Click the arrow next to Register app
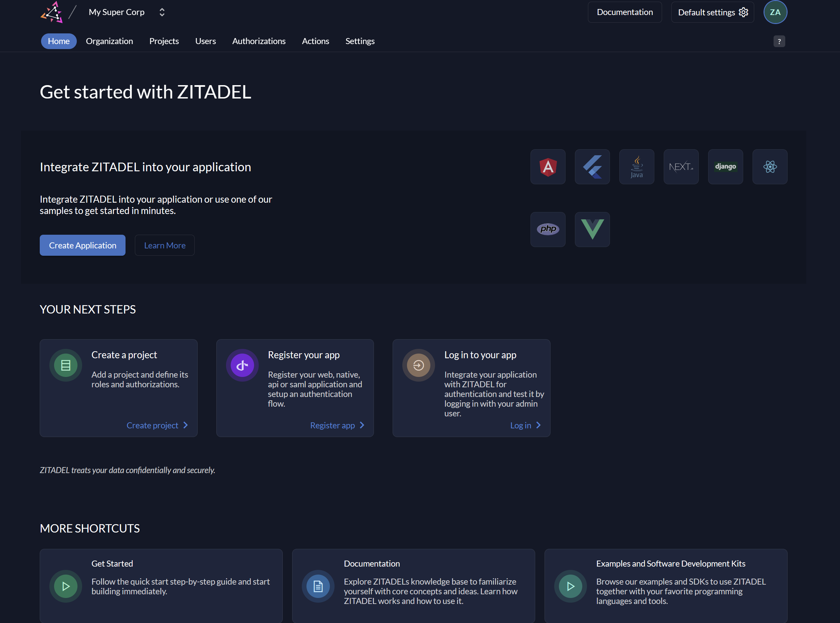840x623 pixels. 362,425
